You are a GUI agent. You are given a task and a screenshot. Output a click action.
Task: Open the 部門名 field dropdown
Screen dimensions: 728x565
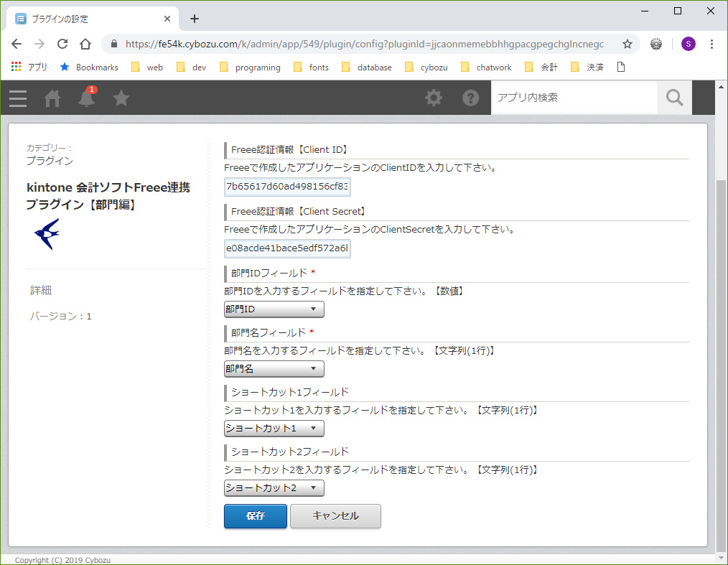pyautogui.click(x=274, y=369)
